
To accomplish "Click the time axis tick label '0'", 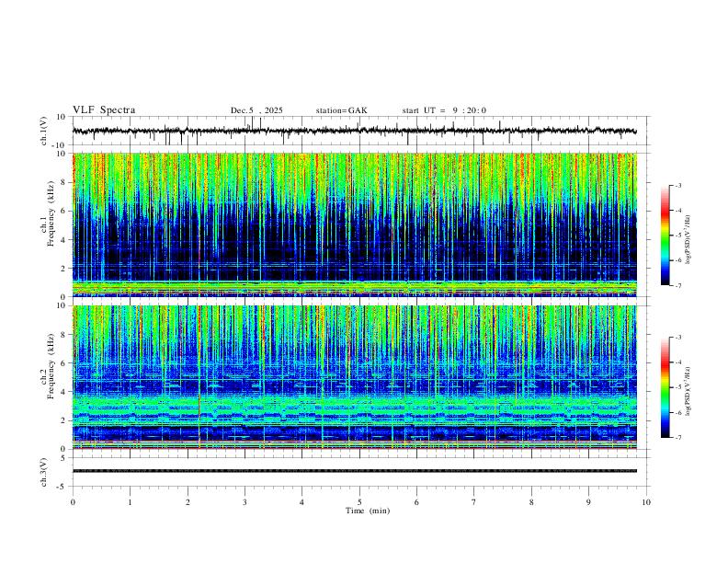I will pyautogui.click(x=73, y=502).
